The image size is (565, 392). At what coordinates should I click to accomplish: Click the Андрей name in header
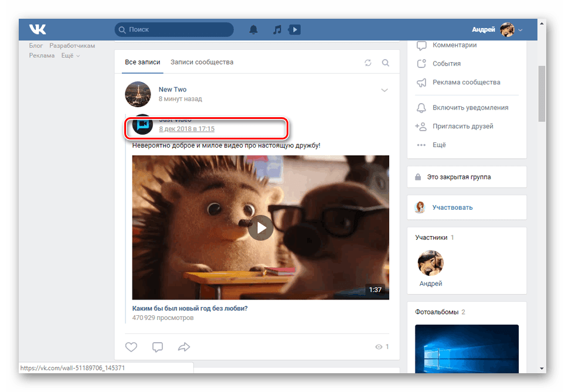tap(483, 29)
